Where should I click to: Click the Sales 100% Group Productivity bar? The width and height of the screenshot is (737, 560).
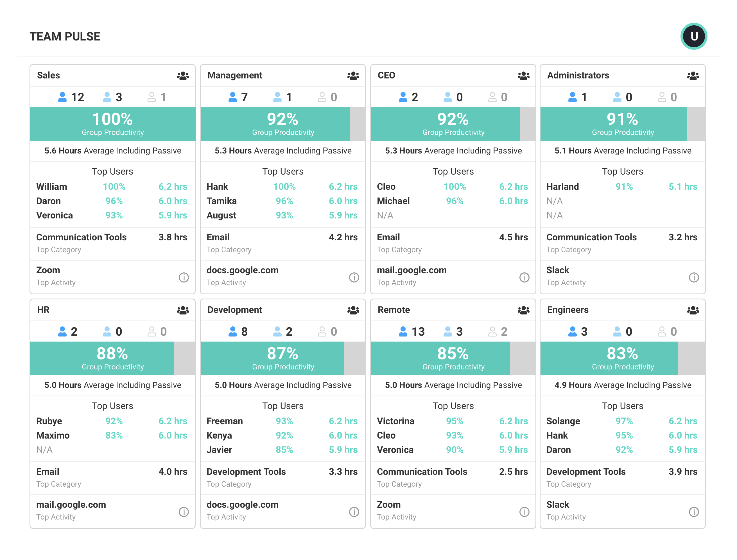[113, 124]
